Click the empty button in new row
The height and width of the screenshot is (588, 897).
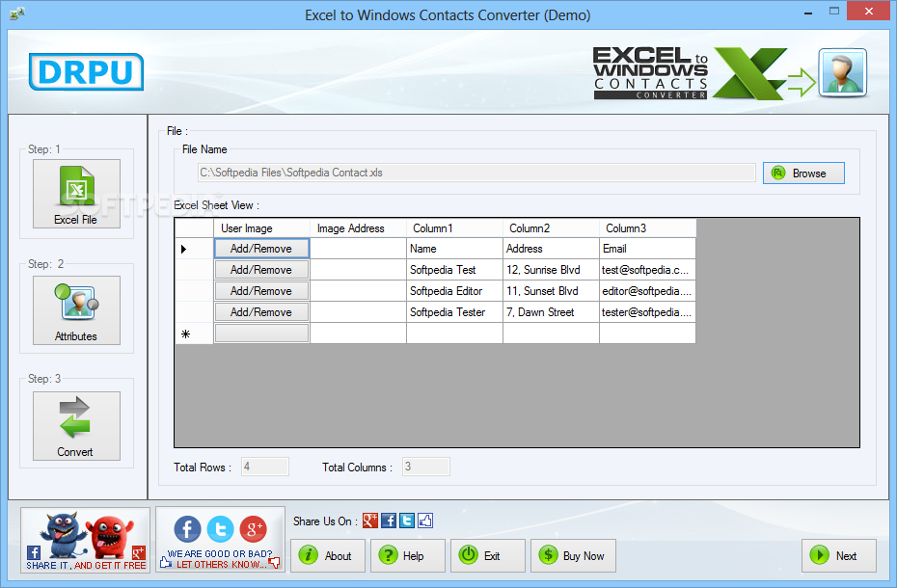[261, 334]
